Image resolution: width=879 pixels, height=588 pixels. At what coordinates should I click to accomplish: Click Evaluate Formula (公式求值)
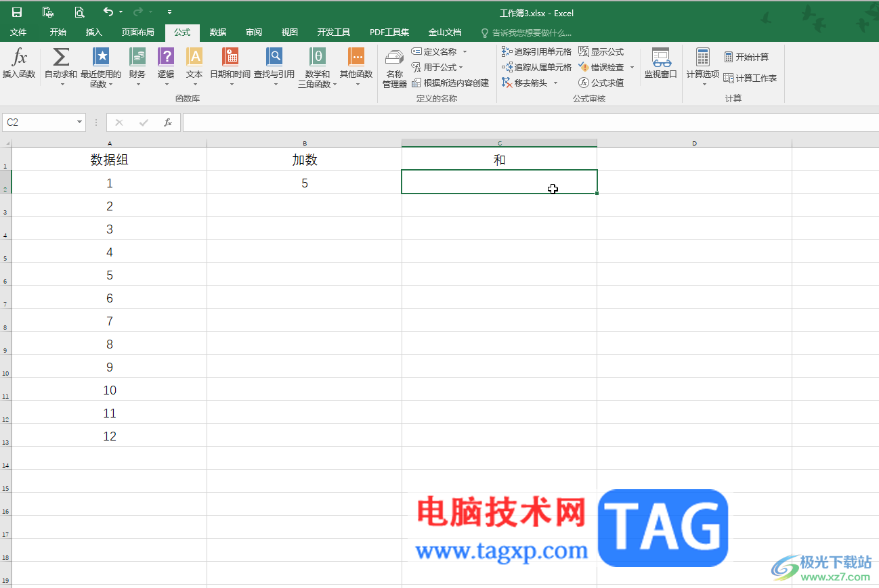pyautogui.click(x=601, y=83)
